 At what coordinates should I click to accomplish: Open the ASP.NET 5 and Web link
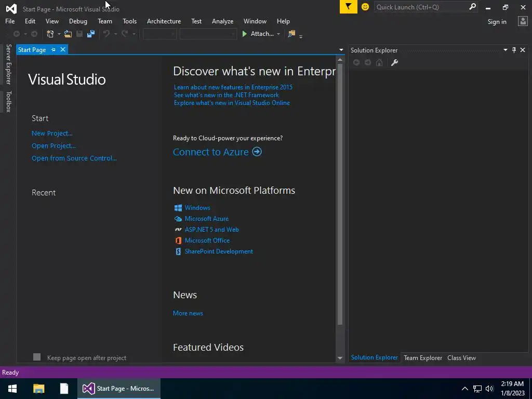point(212,229)
